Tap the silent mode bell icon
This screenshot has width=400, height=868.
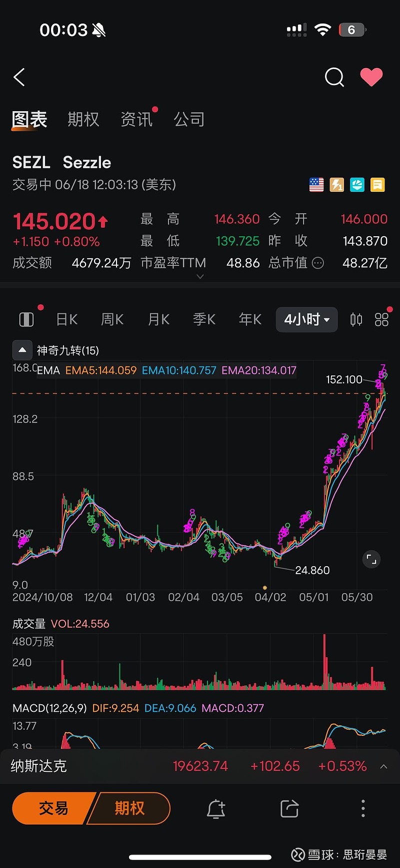point(99,31)
